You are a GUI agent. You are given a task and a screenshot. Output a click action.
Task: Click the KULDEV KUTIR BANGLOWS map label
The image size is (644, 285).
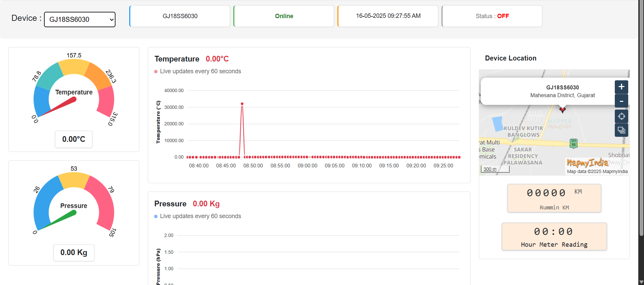523,131
